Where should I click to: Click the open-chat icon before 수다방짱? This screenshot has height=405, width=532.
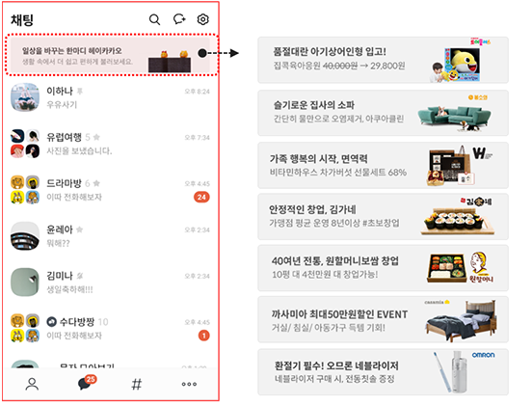tap(51, 321)
